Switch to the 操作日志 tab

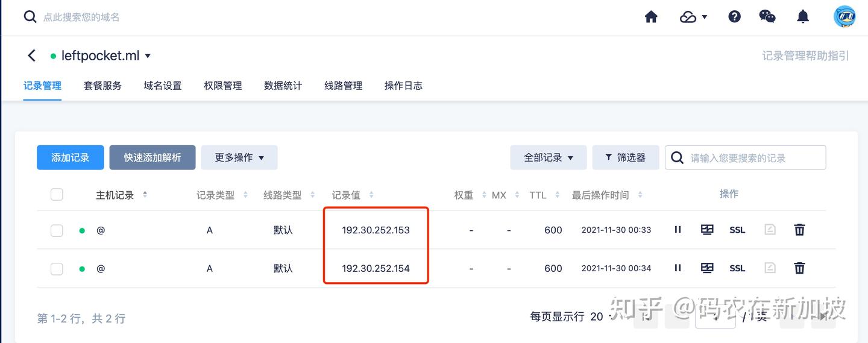click(x=403, y=86)
